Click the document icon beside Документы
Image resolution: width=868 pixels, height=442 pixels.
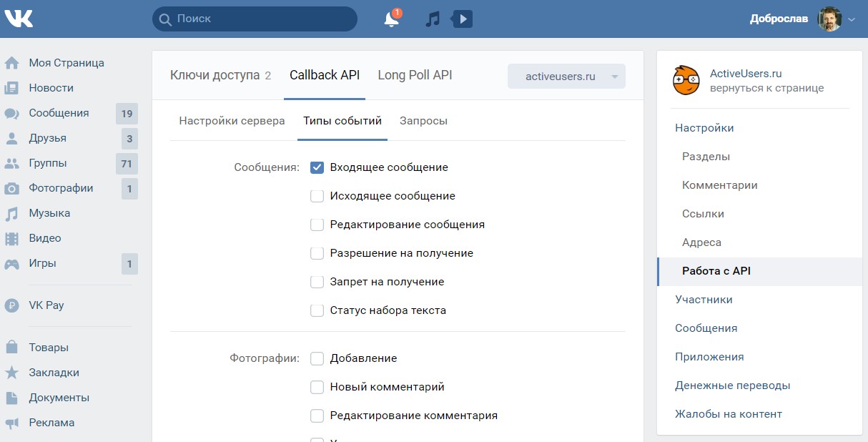pos(12,398)
